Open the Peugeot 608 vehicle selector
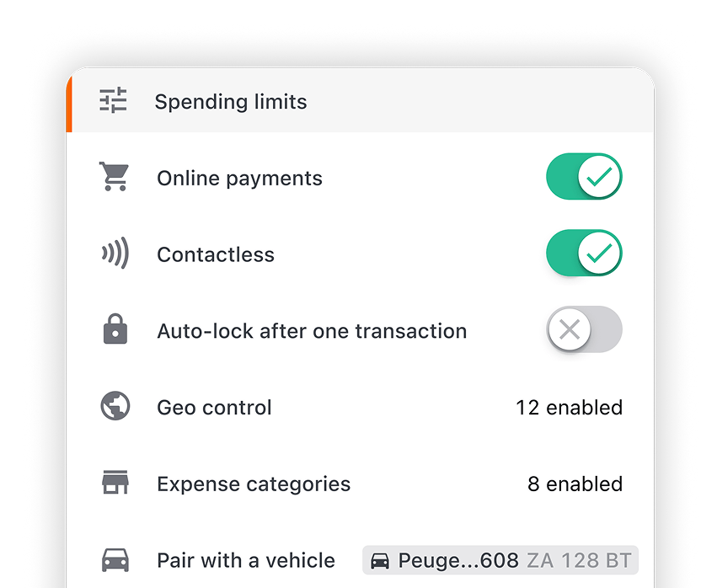The image size is (701, 588). [x=500, y=560]
